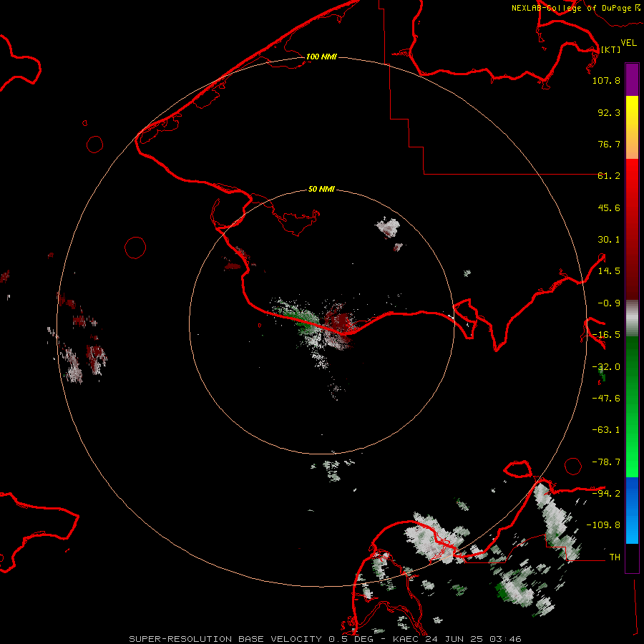644x644 pixels.
Task: Click the 92.3 velocity scale value
Action: (609, 112)
